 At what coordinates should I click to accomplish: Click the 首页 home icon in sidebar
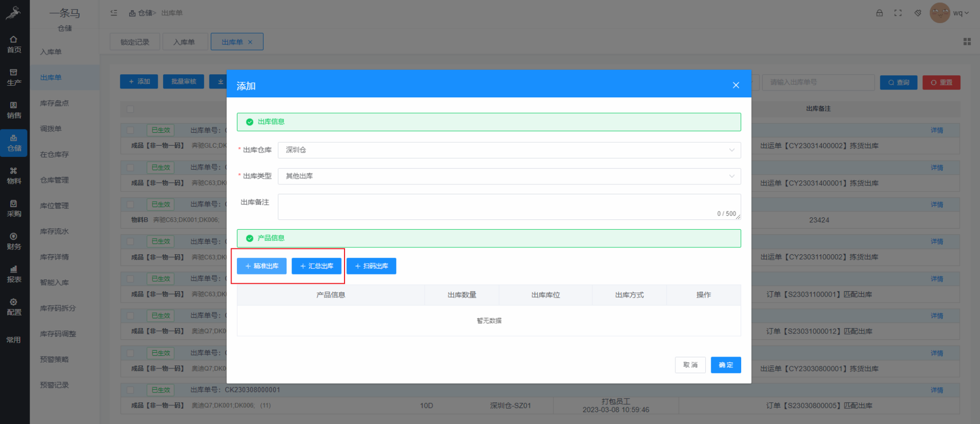coord(14,44)
